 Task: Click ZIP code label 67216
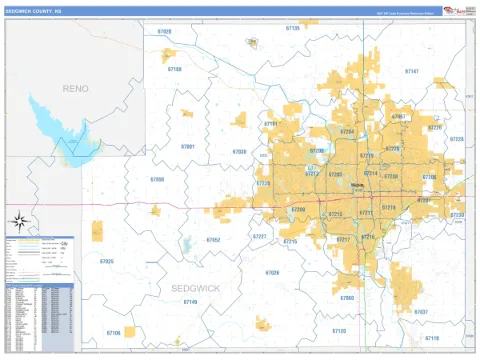(x=368, y=237)
